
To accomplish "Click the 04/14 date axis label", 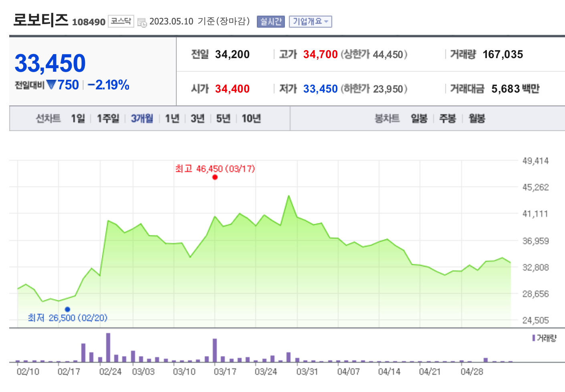I will [389, 372].
